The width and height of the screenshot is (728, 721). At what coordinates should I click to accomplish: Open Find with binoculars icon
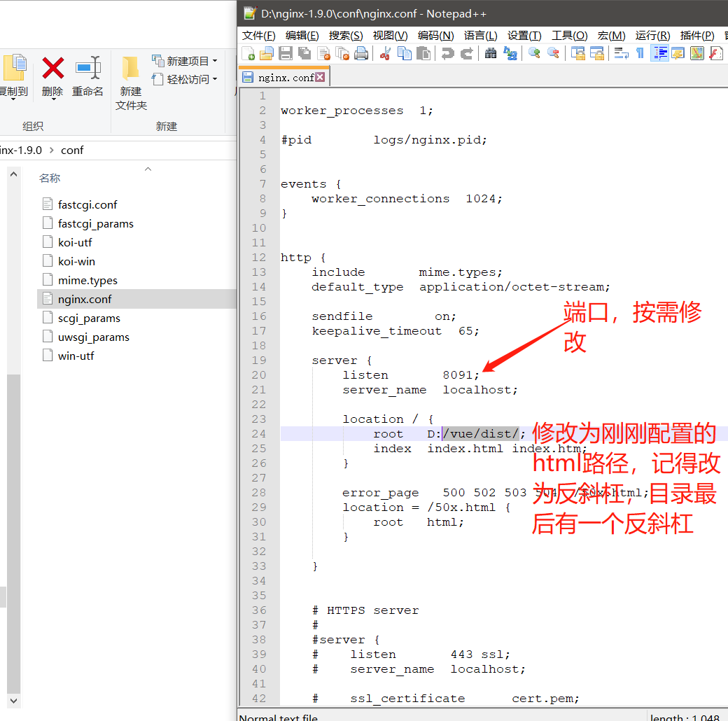(x=491, y=53)
